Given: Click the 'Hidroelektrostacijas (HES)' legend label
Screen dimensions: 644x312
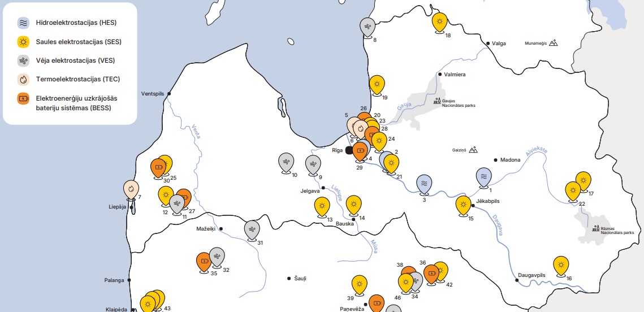Looking at the screenshot, I should (x=76, y=23).
